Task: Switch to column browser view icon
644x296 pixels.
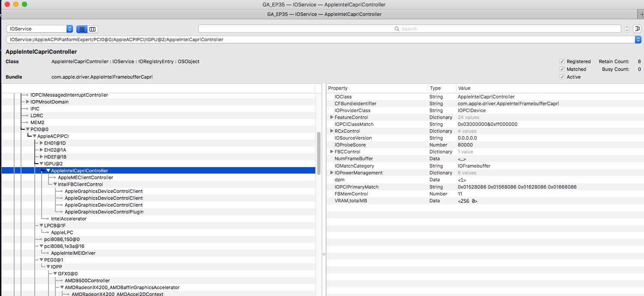Action: 93,29
